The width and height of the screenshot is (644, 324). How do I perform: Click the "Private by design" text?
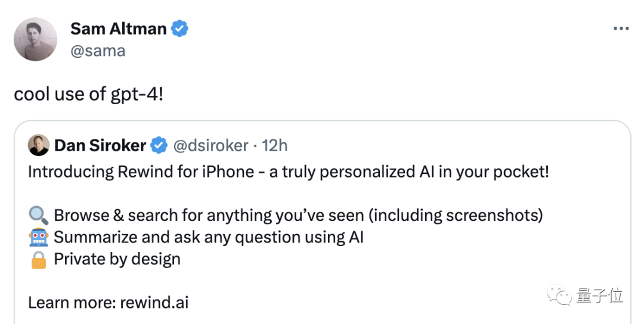pyautogui.click(x=117, y=260)
